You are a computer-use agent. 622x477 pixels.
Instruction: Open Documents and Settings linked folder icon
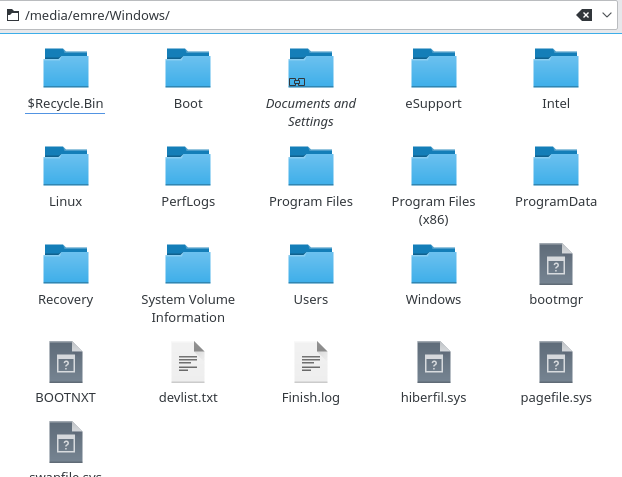pos(311,67)
